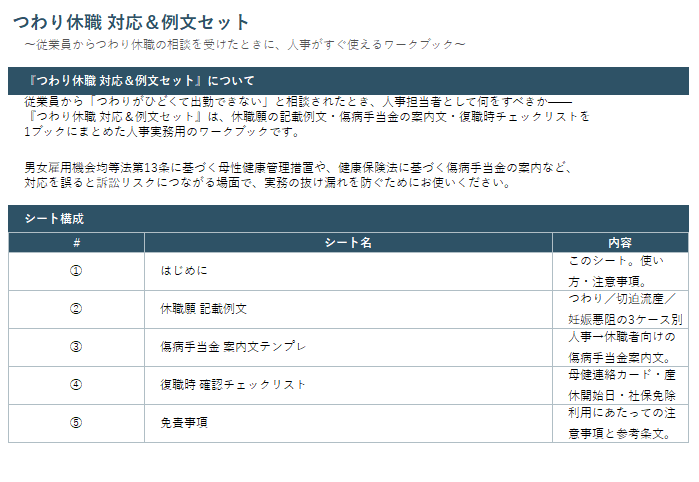The width and height of the screenshot is (699, 482).
Task: Select the 休職願 記載例文 cell
Action: tap(348, 309)
